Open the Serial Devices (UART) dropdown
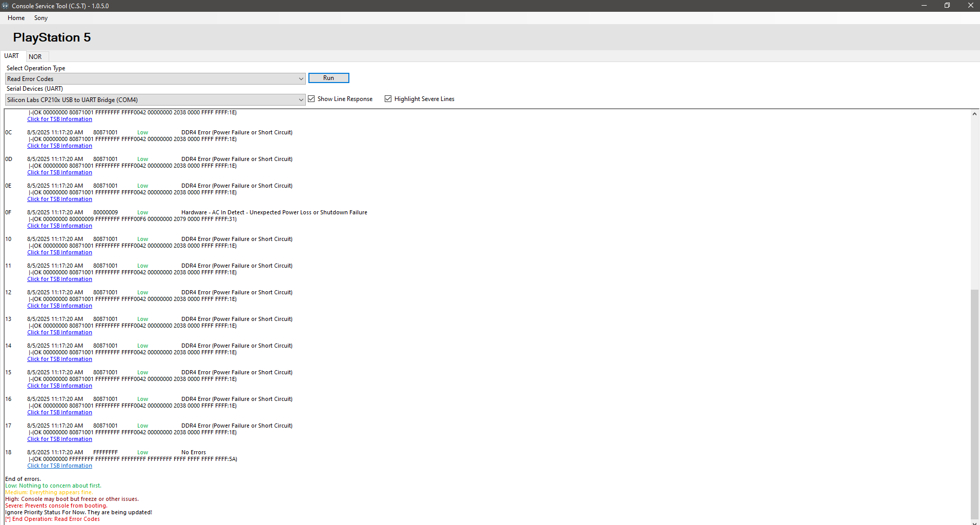The width and height of the screenshot is (980, 525). click(155, 100)
